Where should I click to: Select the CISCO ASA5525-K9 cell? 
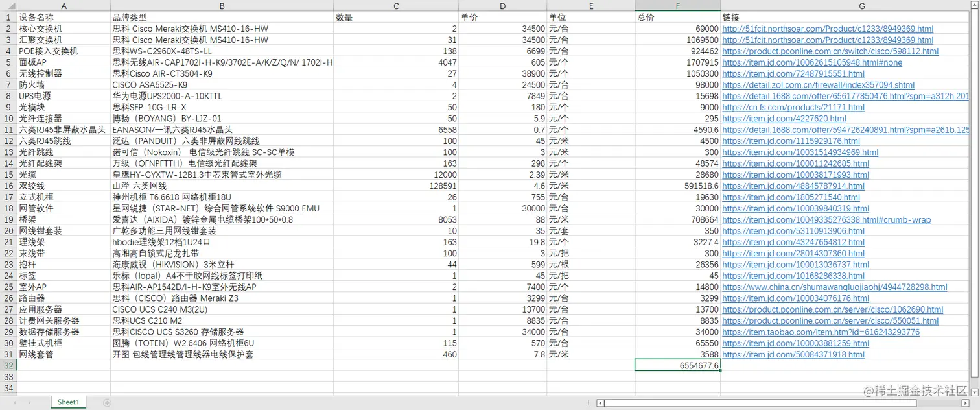[x=222, y=85]
